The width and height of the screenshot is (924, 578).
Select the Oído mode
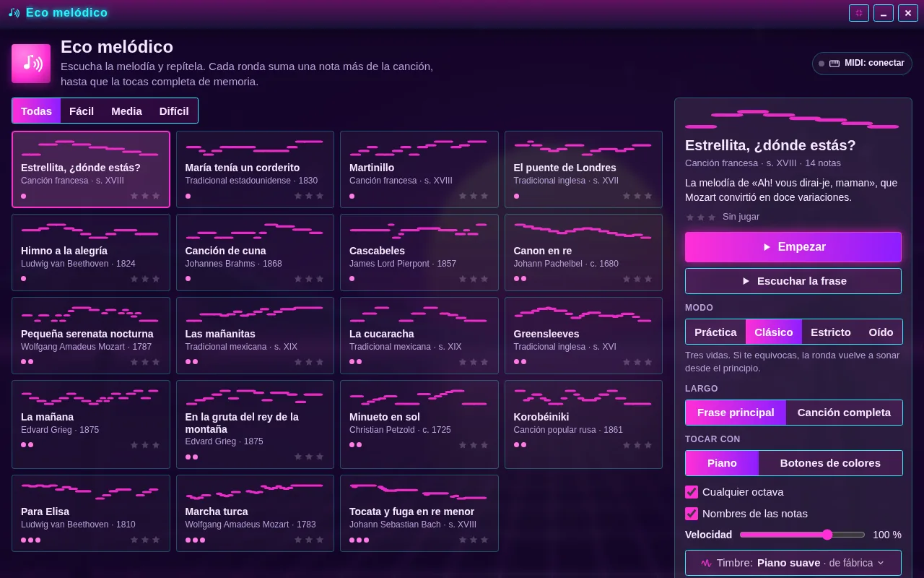point(881,332)
